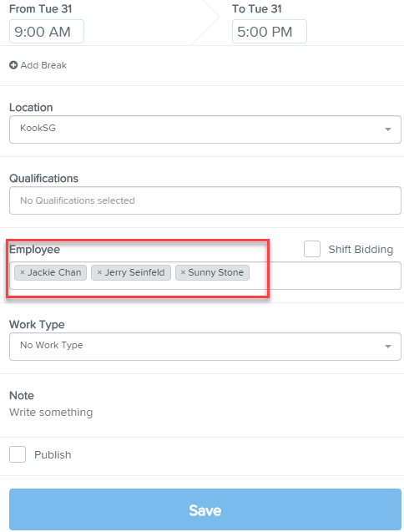Image resolution: width=404 pixels, height=532 pixels.
Task: Enable the Shift Bidding checkbox
Action: 312,249
